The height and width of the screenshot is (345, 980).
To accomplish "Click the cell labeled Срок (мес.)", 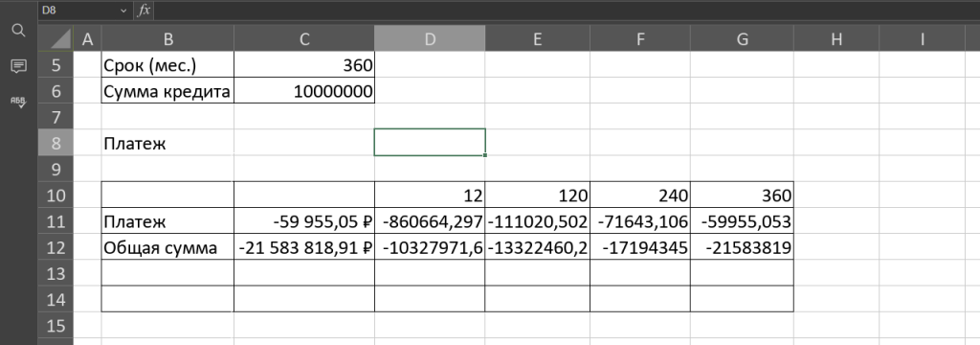I will click(x=167, y=64).
